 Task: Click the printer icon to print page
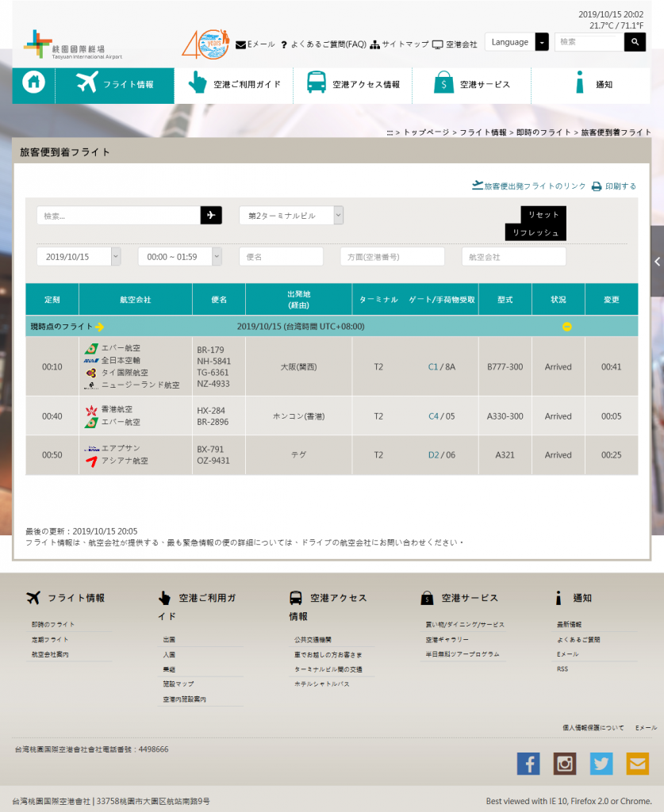[597, 186]
